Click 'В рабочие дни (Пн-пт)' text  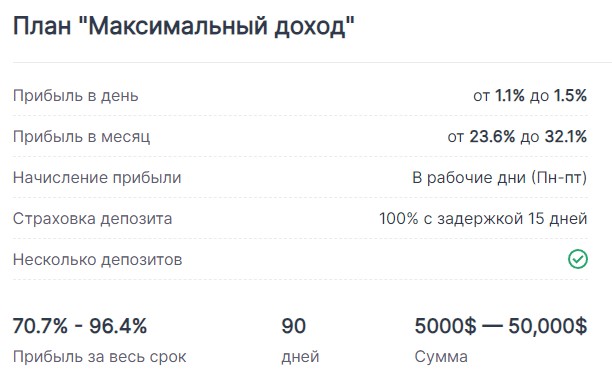click(x=499, y=178)
